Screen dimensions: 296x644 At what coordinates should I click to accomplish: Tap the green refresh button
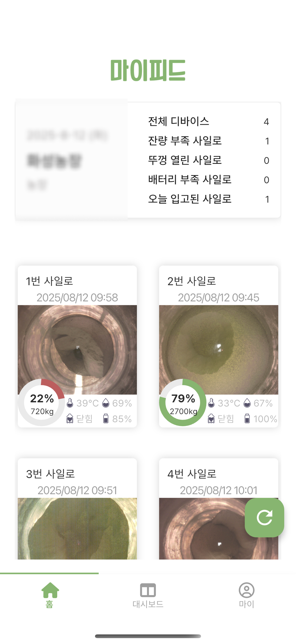[264, 517]
